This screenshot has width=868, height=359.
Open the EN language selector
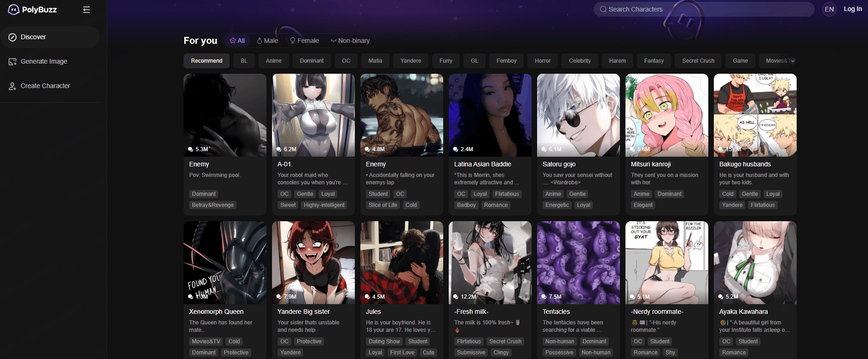point(829,9)
